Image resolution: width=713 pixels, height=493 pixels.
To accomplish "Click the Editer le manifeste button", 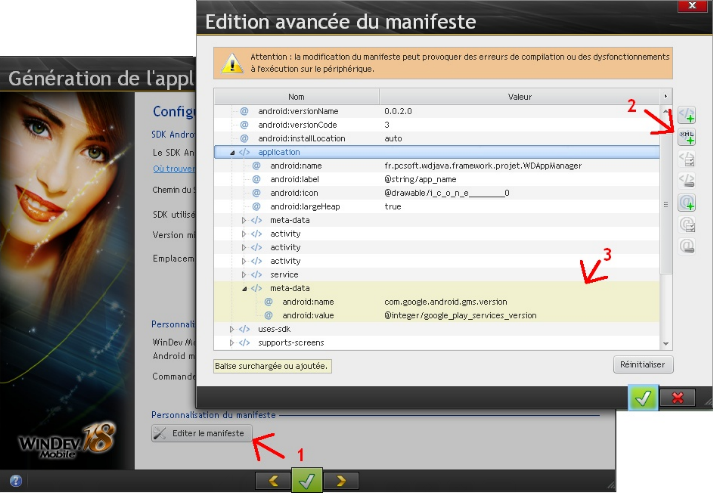I will 201,433.
